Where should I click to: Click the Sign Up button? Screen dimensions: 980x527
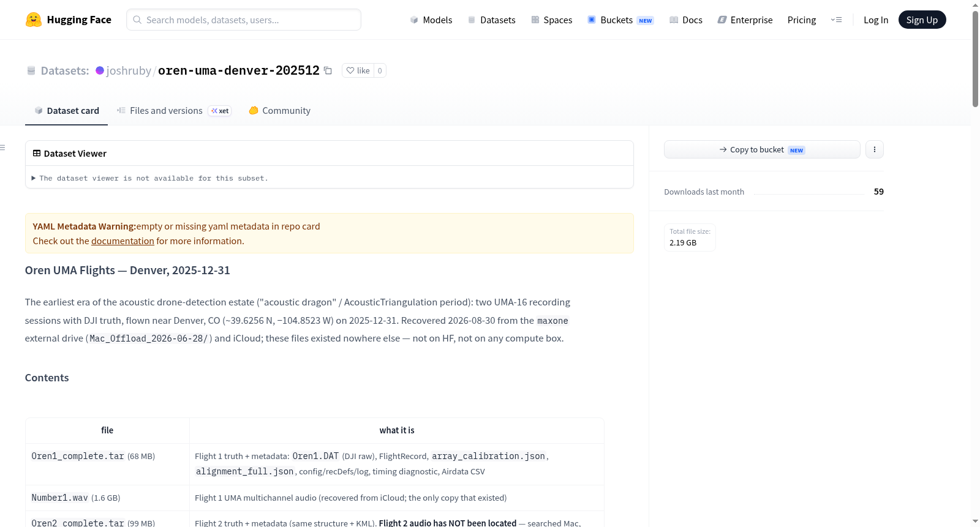click(x=922, y=20)
